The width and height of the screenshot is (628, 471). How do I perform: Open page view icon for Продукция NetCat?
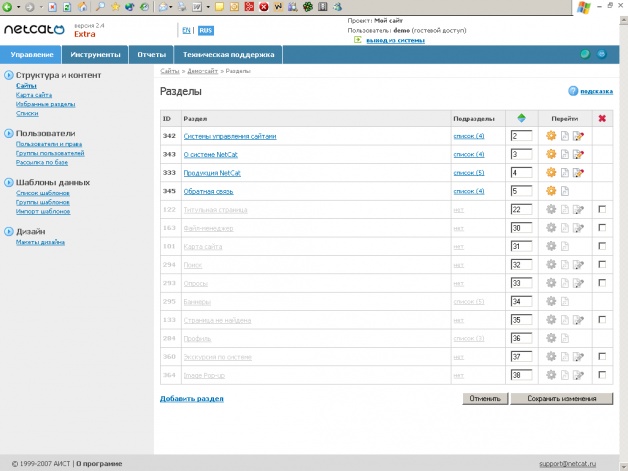pyautogui.click(x=564, y=173)
